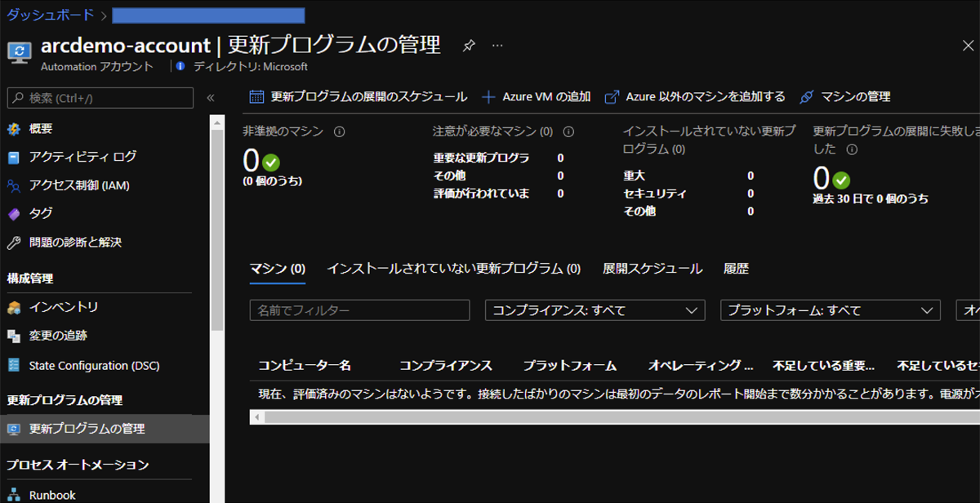
Task: Sort by 不足している重要... column header
Action: tap(824, 366)
